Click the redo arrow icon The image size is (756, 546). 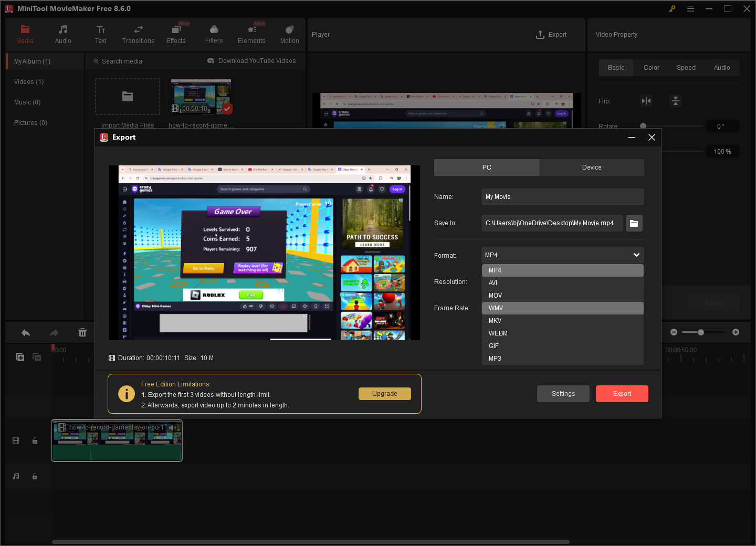(x=54, y=333)
